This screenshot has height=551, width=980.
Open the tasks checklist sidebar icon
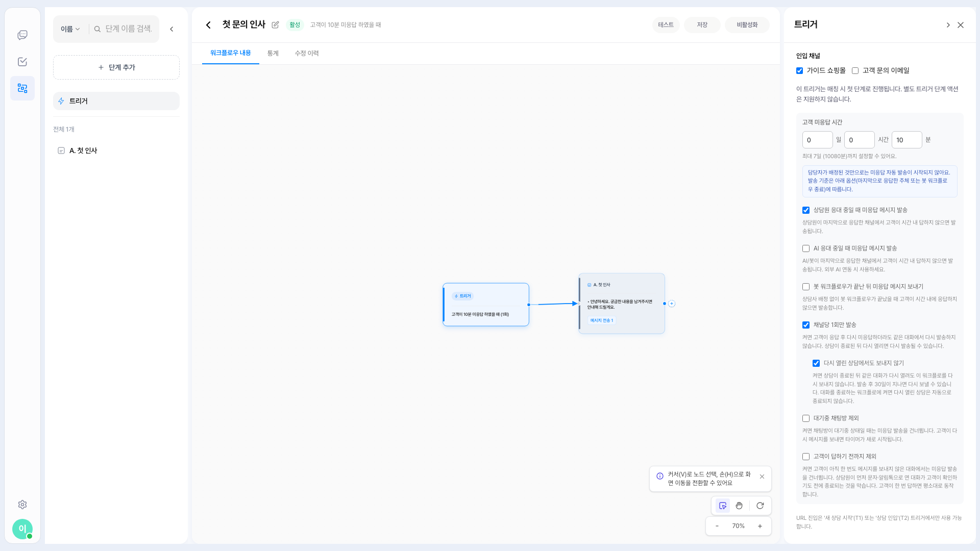22,62
